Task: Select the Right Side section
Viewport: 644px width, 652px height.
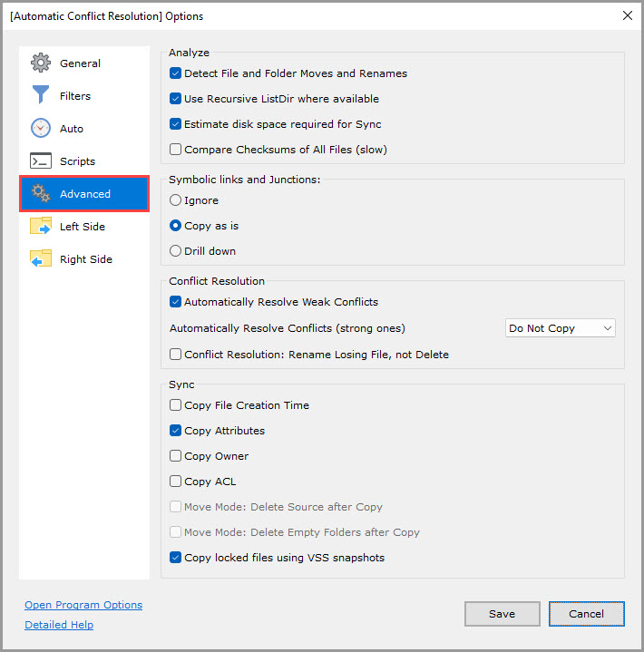Action: coord(85,259)
